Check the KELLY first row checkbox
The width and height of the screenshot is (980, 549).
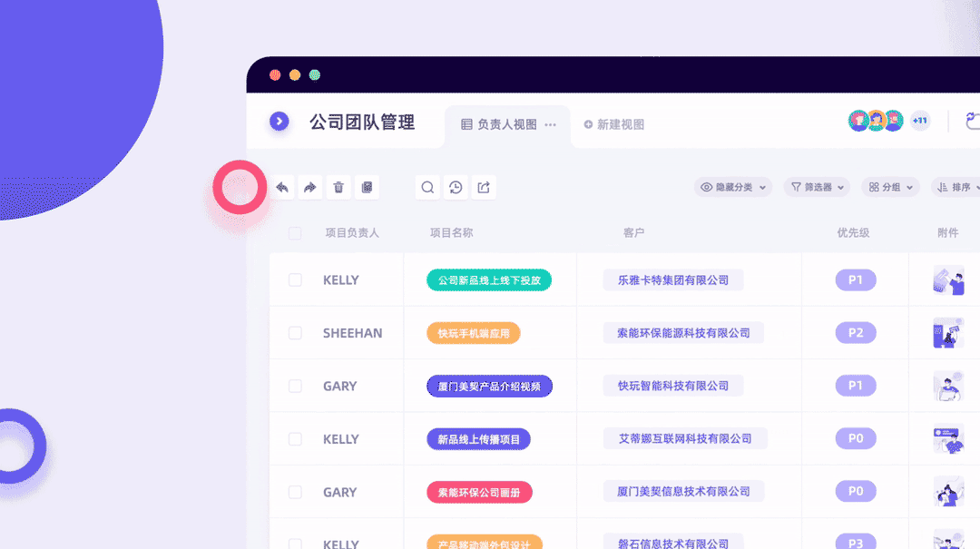coord(295,280)
